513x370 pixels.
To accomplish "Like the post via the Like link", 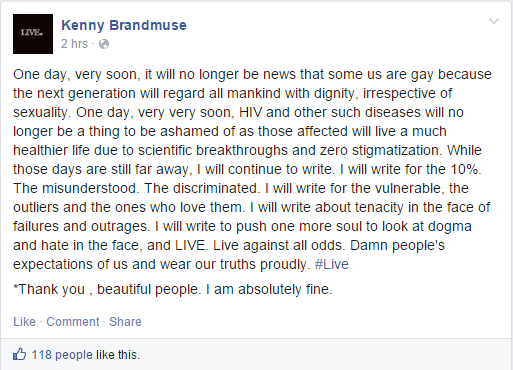I will (24, 322).
